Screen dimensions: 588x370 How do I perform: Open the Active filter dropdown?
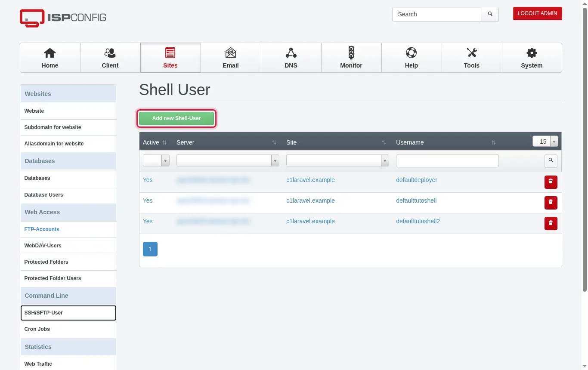click(x=156, y=160)
